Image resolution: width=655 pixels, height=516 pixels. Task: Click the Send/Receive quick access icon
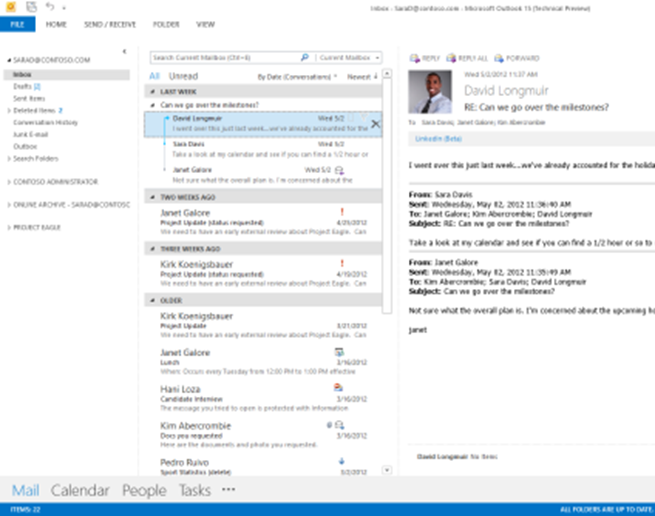pyautogui.click(x=31, y=6)
